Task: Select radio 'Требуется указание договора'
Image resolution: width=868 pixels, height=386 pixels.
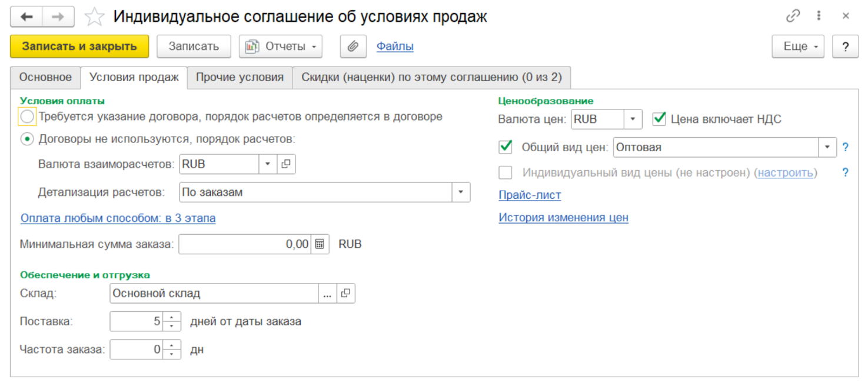Action: [x=27, y=117]
